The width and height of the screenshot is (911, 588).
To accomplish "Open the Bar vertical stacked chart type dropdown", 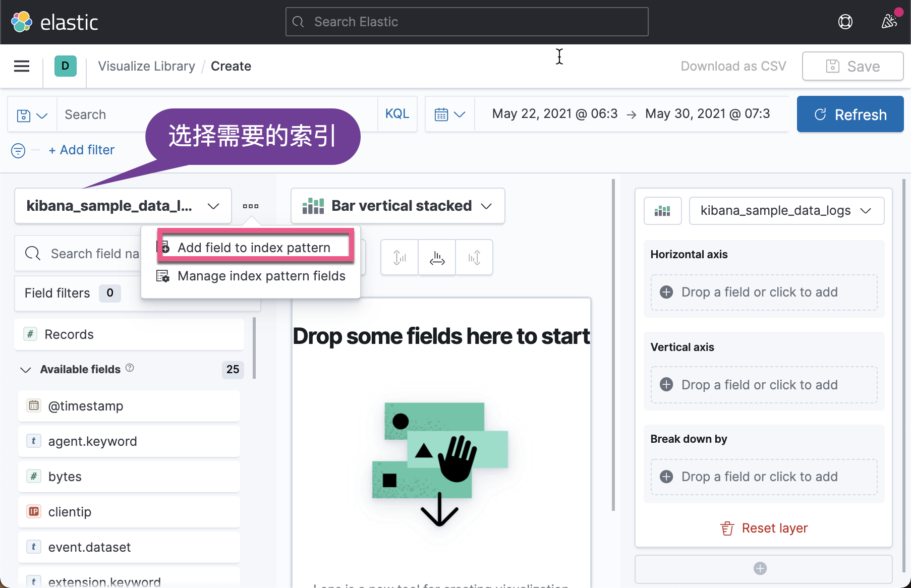I will point(397,206).
